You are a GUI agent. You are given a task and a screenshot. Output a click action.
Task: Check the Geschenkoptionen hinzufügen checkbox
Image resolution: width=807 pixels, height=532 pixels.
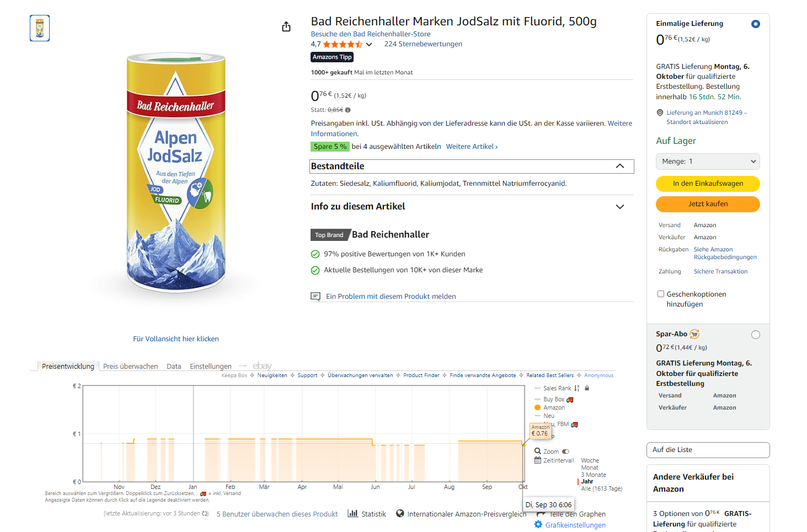point(661,294)
